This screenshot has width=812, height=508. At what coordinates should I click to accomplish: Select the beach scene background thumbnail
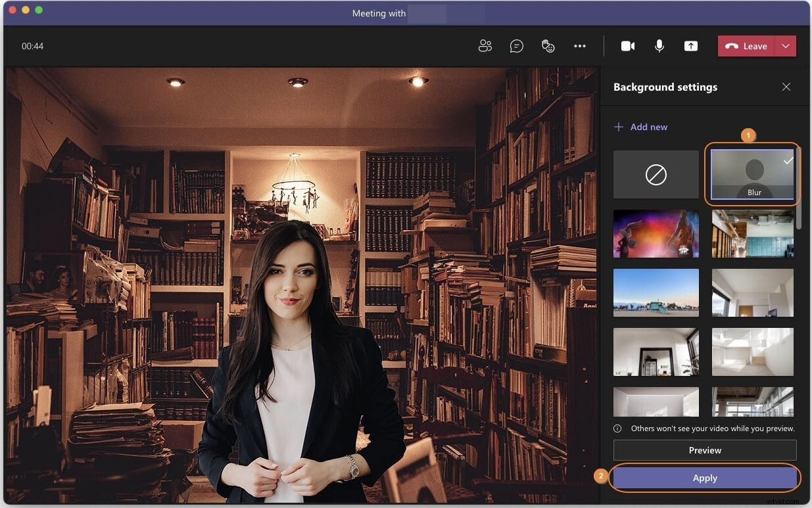656,292
